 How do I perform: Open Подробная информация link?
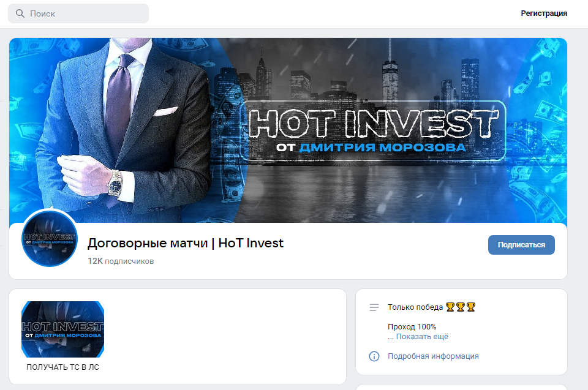(x=433, y=356)
